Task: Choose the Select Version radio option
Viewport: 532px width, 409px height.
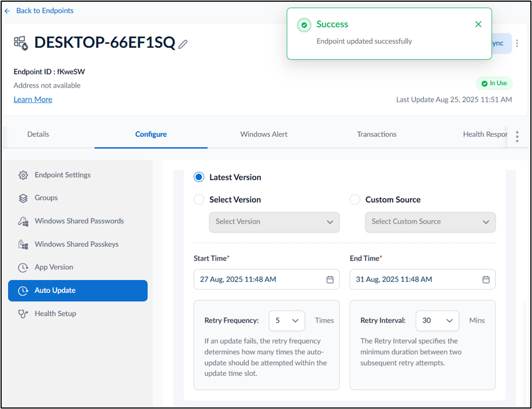Action: click(199, 200)
